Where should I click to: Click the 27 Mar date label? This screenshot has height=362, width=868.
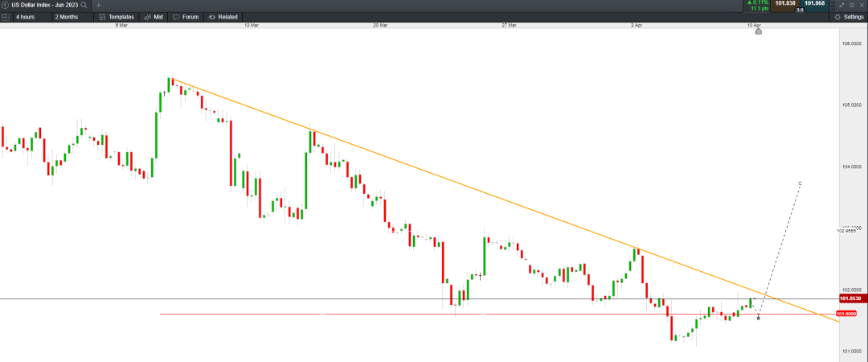[510, 26]
